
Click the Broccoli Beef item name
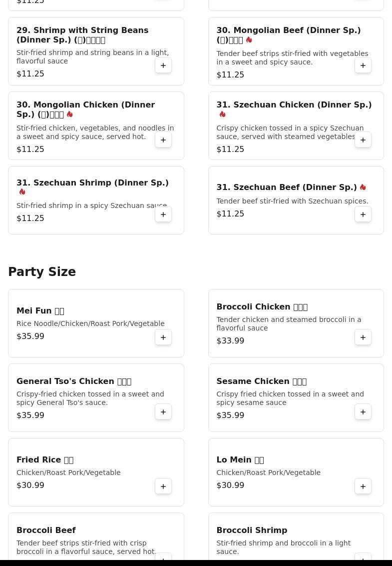pos(46,530)
